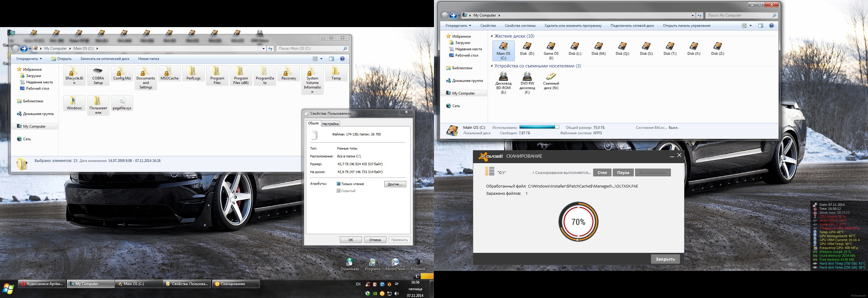Screen dimensions: 868x298
Task: Click the search field Поиск: Main OS (C:)
Action: pyautogui.click(x=312, y=48)
